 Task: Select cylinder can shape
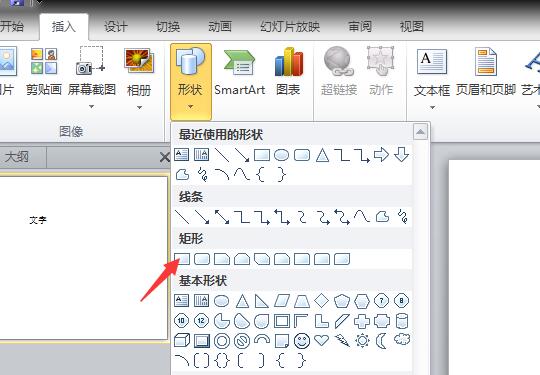coord(402,321)
